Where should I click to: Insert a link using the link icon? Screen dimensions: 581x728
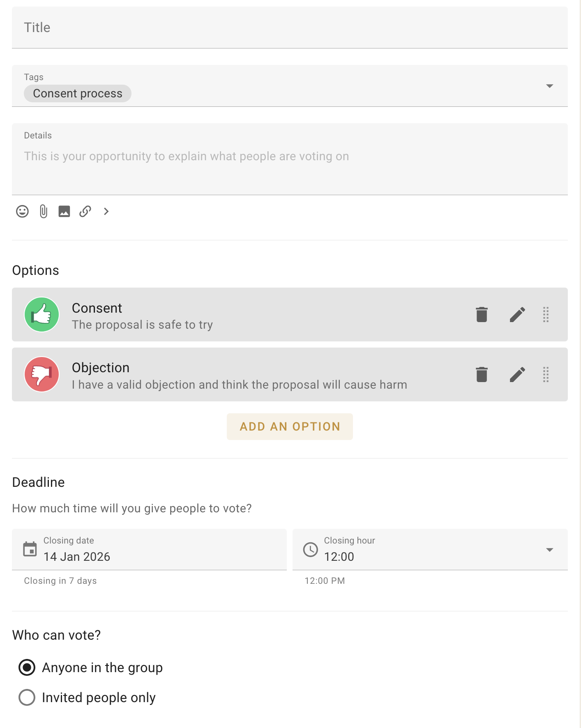tap(85, 212)
